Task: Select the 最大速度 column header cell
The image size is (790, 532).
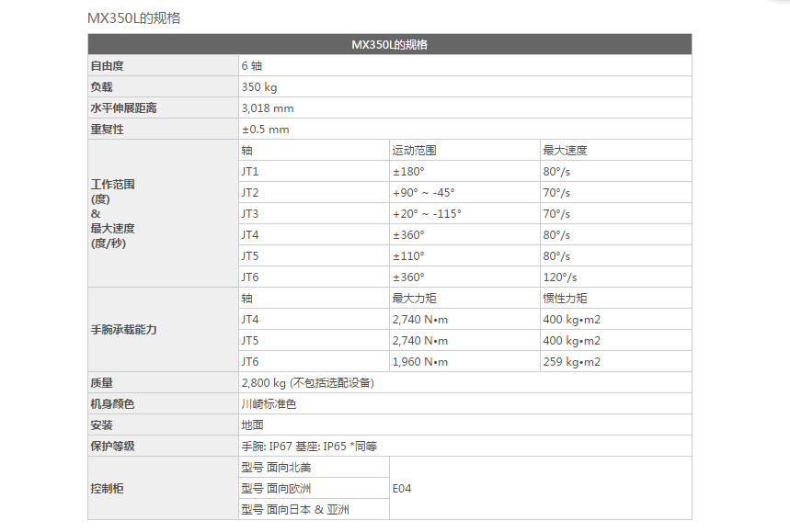Action: tap(565, 150)
